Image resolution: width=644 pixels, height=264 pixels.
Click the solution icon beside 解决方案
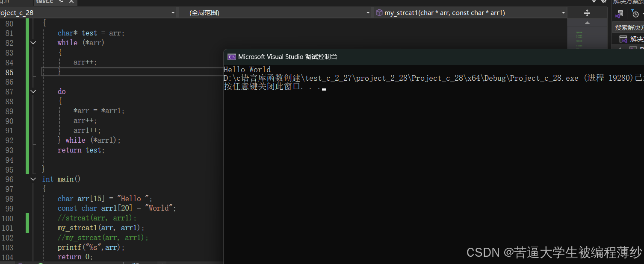pos(623,38)
